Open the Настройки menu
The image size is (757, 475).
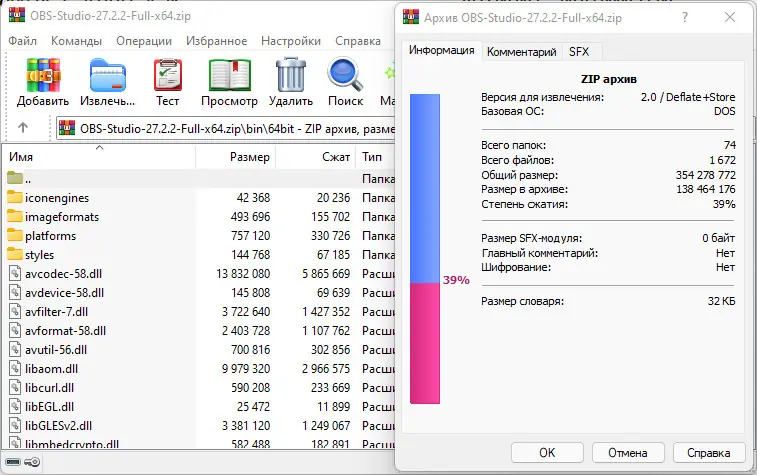[291, 41]
